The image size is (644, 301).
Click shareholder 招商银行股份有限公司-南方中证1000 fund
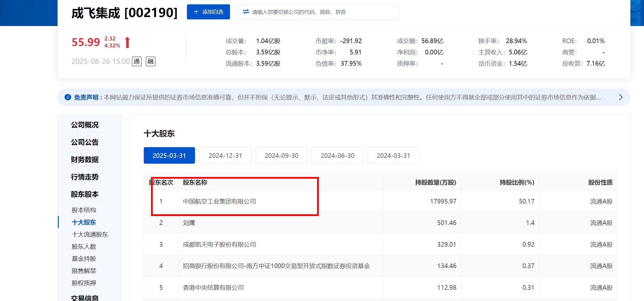coord(276,266)
